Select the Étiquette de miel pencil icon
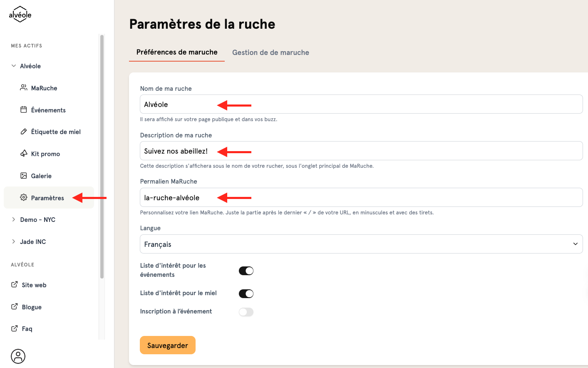 24,132
